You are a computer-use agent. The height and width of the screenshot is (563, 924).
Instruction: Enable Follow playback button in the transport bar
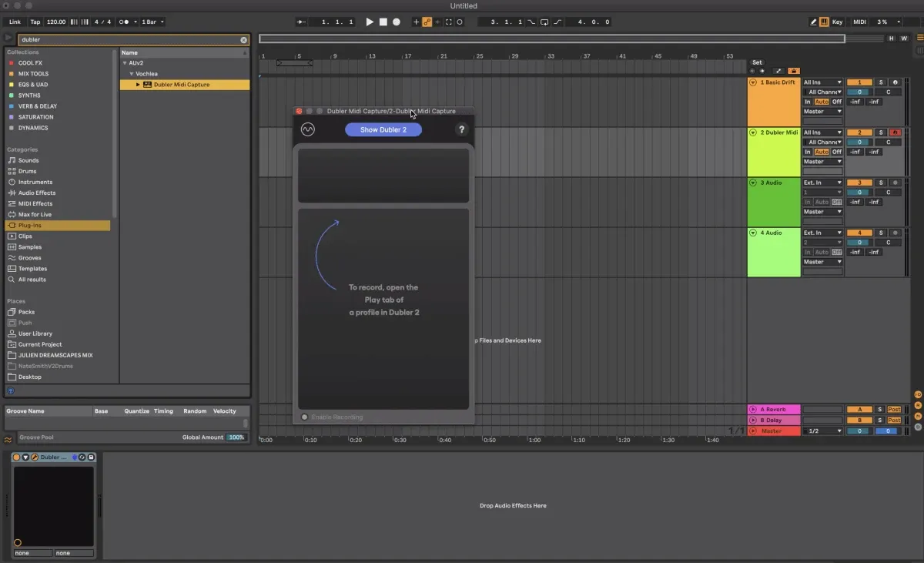click(x=301, y=22)
